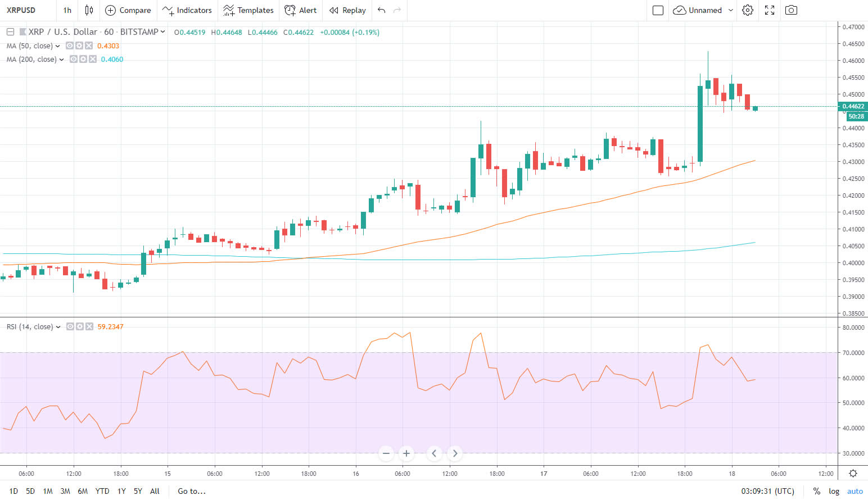The image size is (868, 500).
Task: Open the dropdown arrow next to Unnamed
Action: (x=731, y=10)
